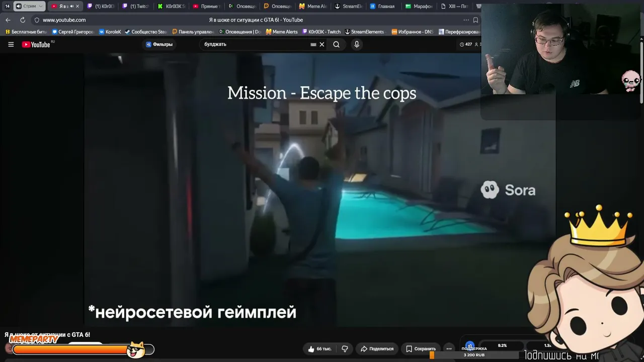Open the K0r0l3K Kick tab
Image resolution: width=644 pixels, height=362 pixels.
[x=172, y=7]
